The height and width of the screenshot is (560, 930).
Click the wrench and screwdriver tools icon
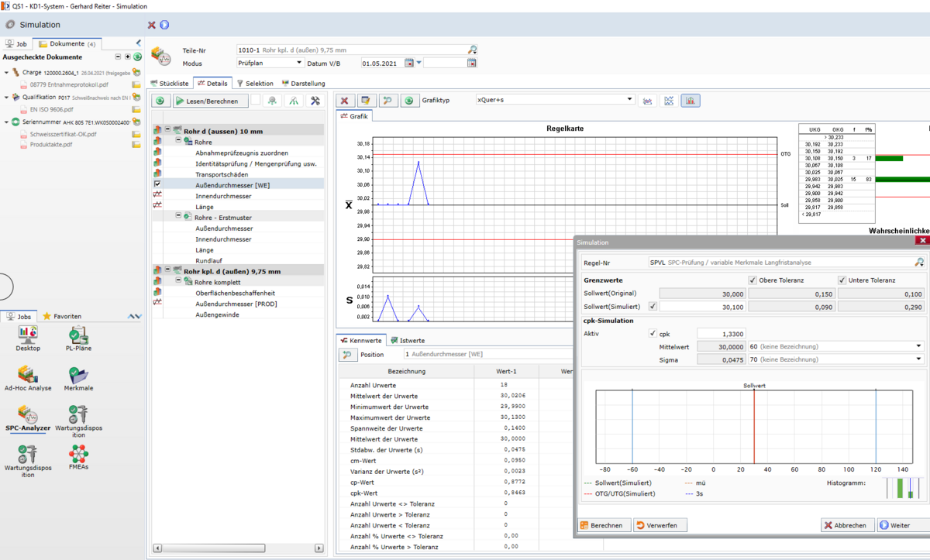click(x=315, y=101)
